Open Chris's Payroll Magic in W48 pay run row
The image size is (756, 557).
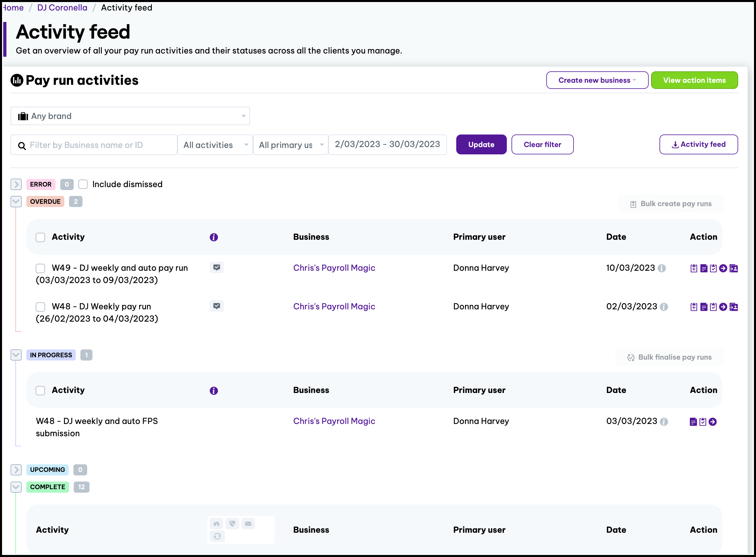[x=334, y=306]
